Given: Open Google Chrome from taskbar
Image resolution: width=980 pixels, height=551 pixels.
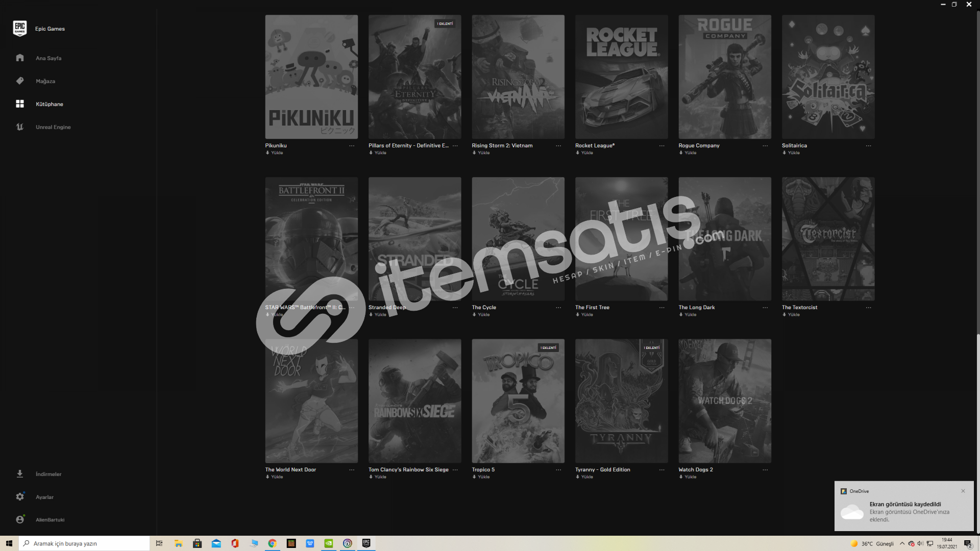Looking at the screenshot, I should point(273,543).
